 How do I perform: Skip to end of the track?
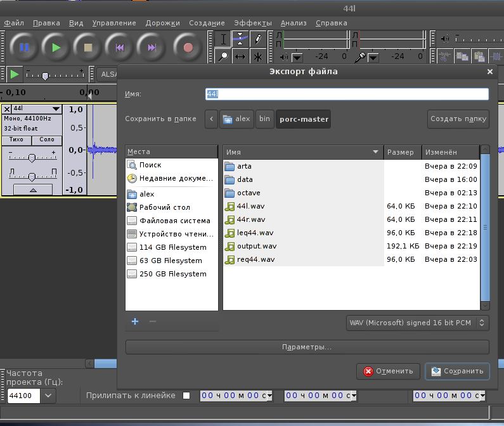click(x=152, y=48)
